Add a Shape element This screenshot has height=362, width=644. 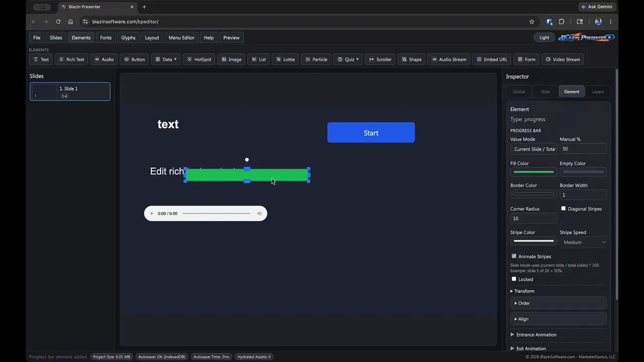(x=412, y=59)
